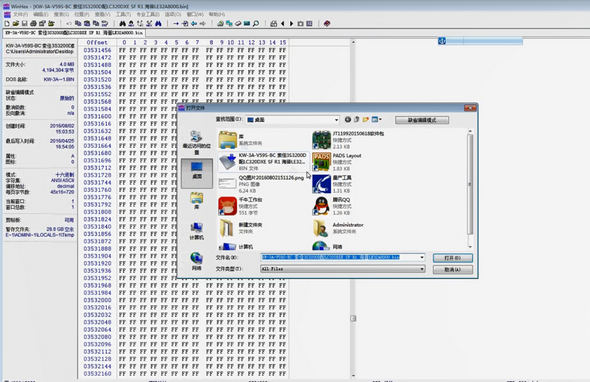
Task: Expand the Look in (查找范围) dropdown
Action: 336,120
